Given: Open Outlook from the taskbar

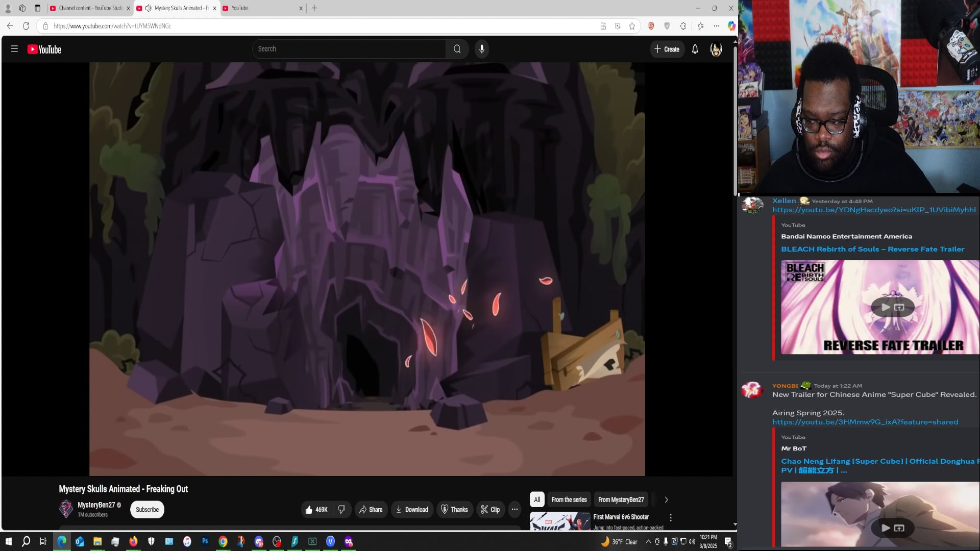Looking at the screenshot, I should pyautogui.click(x=80, y=542).
